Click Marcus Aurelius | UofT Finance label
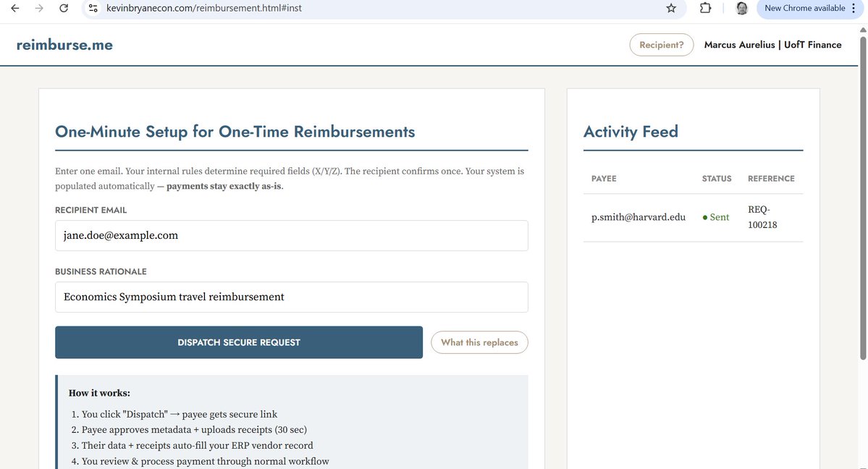This screenshot has width=868, height=469. [772, 45]
